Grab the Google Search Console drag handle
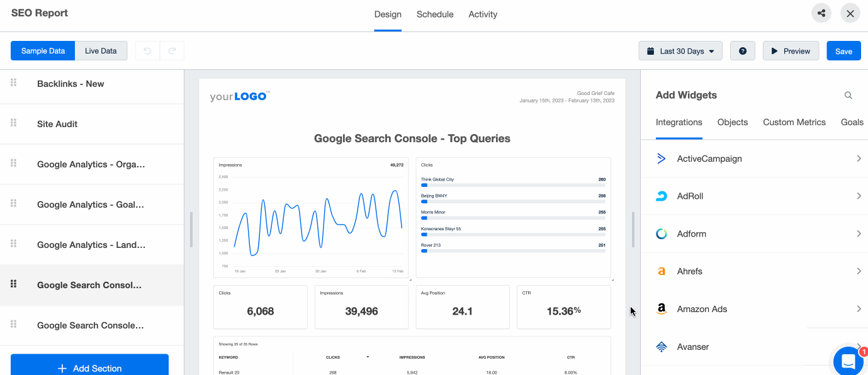 point(13,284)
